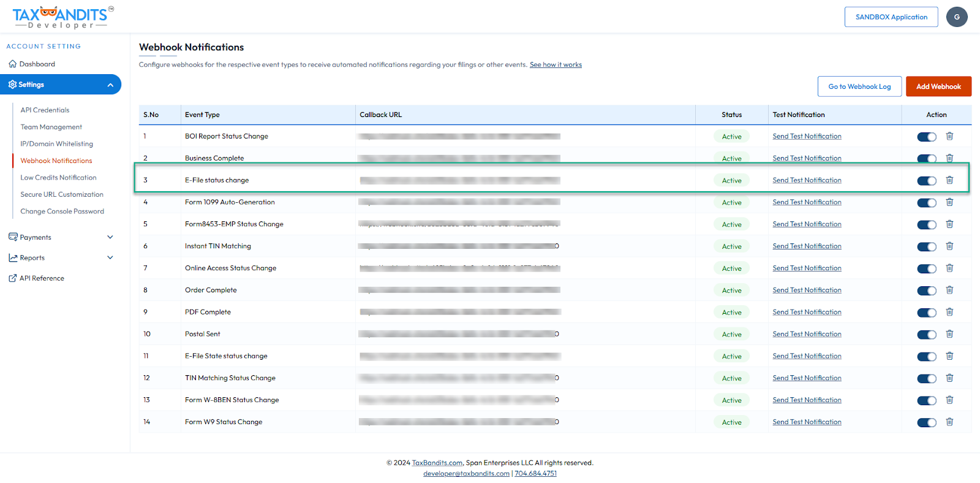Toggle the Instant TIN Matching webhook
The width and height of the screenshot is (980, 483).
[x=927, y=247]
